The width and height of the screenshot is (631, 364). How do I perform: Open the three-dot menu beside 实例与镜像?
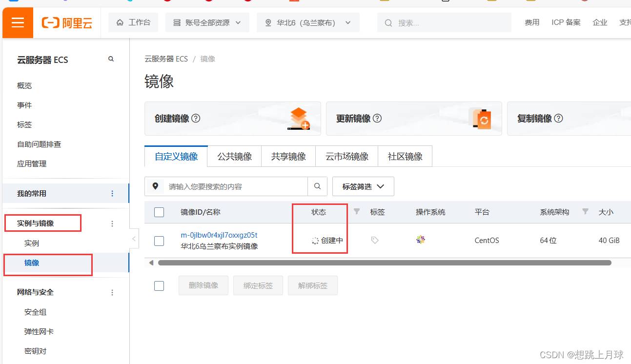pyautogui.click(x=112, y=223)
